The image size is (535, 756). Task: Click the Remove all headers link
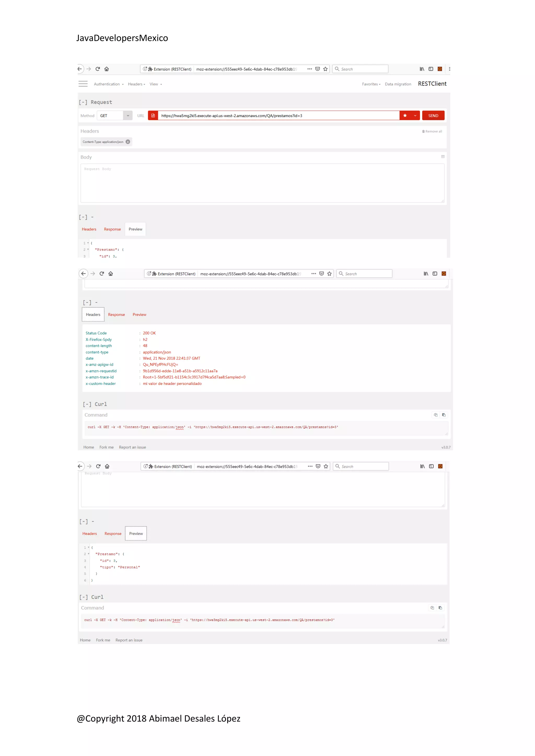point(432,131)
